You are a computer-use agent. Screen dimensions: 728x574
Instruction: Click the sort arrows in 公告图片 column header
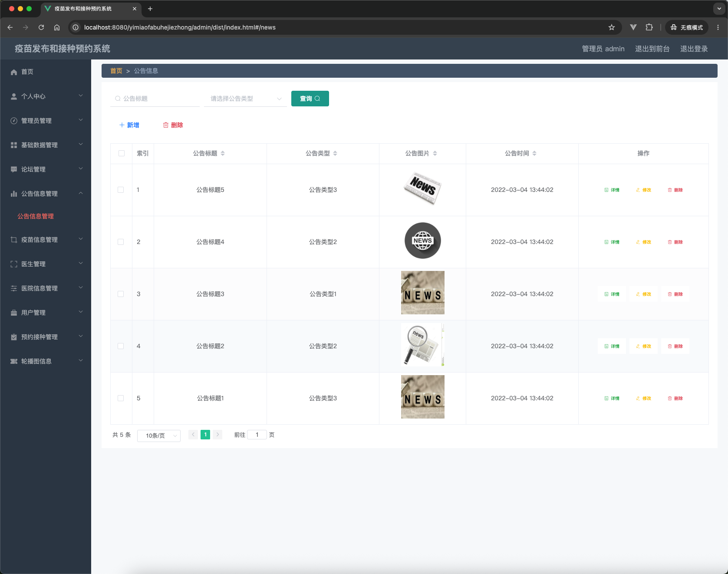click(x=435, y=153)
